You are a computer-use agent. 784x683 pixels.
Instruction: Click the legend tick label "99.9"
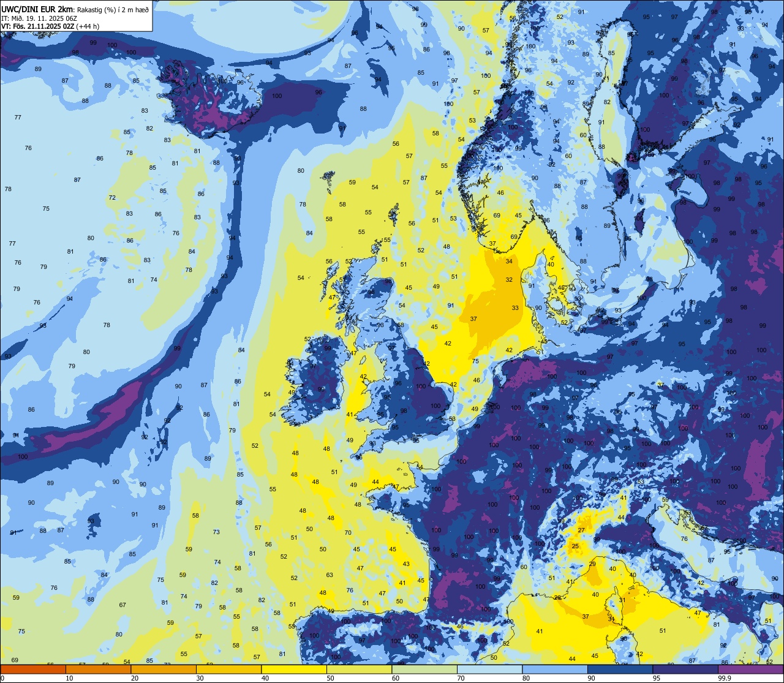(x=724, y=678)
